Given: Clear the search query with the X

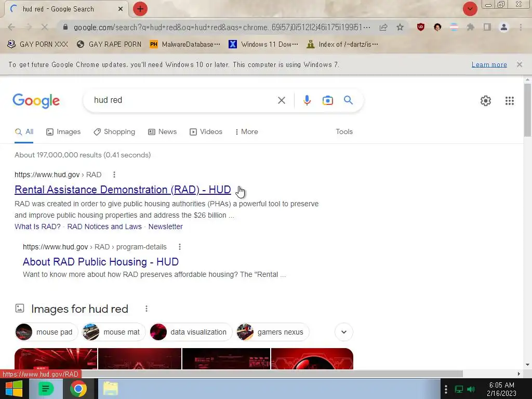Looking at the screenshot, I should tap(281, 100).
